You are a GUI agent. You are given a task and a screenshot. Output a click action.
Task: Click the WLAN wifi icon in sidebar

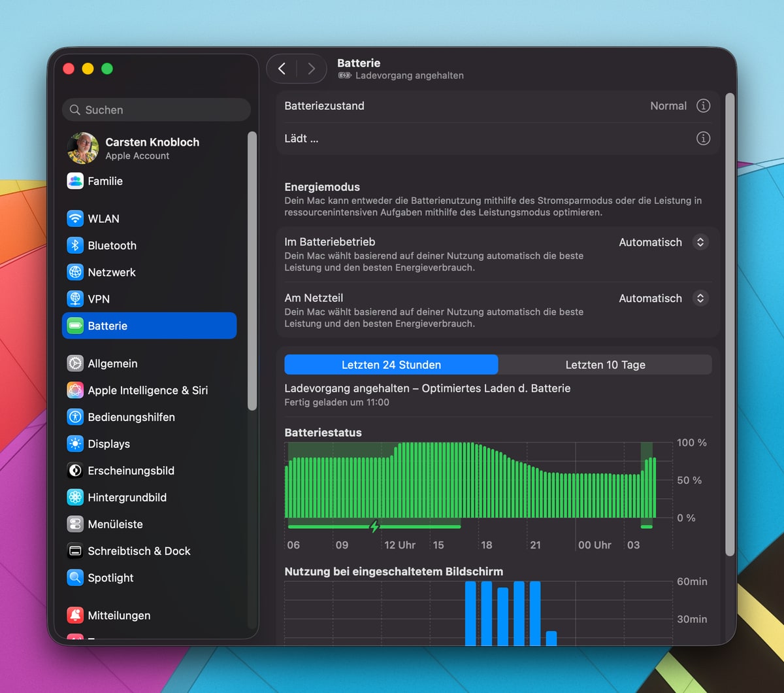coord(75,218)
